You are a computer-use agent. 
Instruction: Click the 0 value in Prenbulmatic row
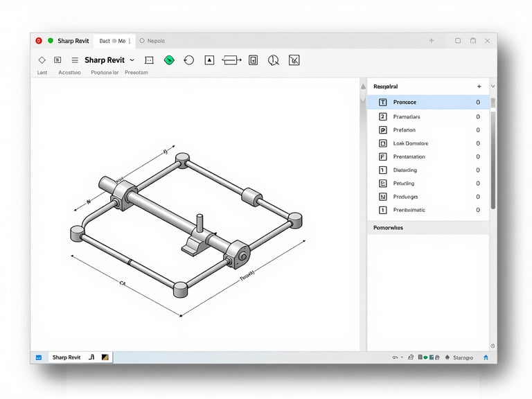(478, 210)
